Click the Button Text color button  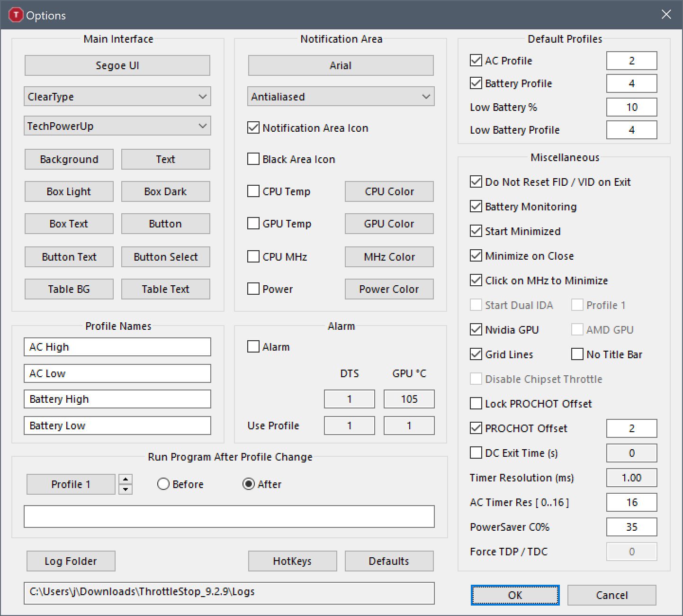click(x=69, y=257)
